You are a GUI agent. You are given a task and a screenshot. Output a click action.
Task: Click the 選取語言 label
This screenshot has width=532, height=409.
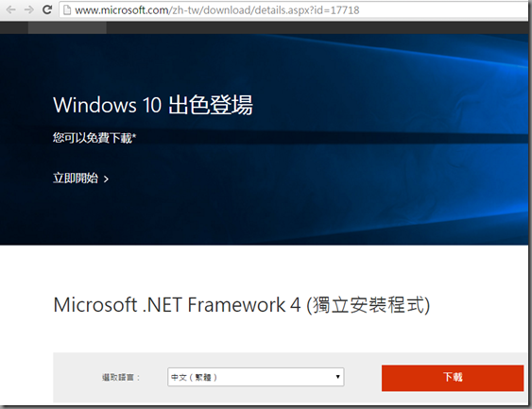(121, 377)
